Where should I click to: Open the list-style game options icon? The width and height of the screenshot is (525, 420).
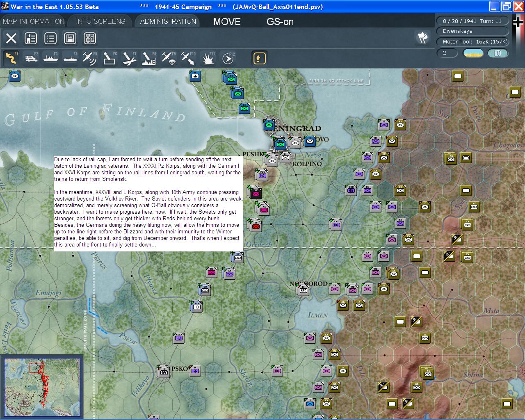click(50, 38)
